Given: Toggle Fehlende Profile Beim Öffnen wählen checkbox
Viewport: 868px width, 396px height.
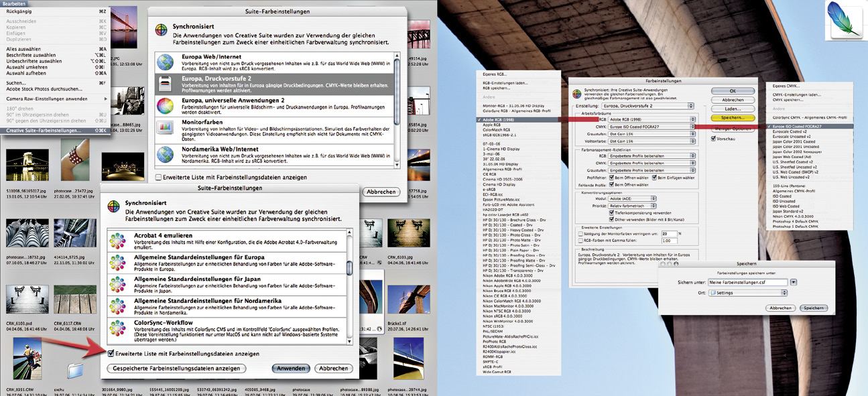Looking at the screenshot, I should click(612, 185).
